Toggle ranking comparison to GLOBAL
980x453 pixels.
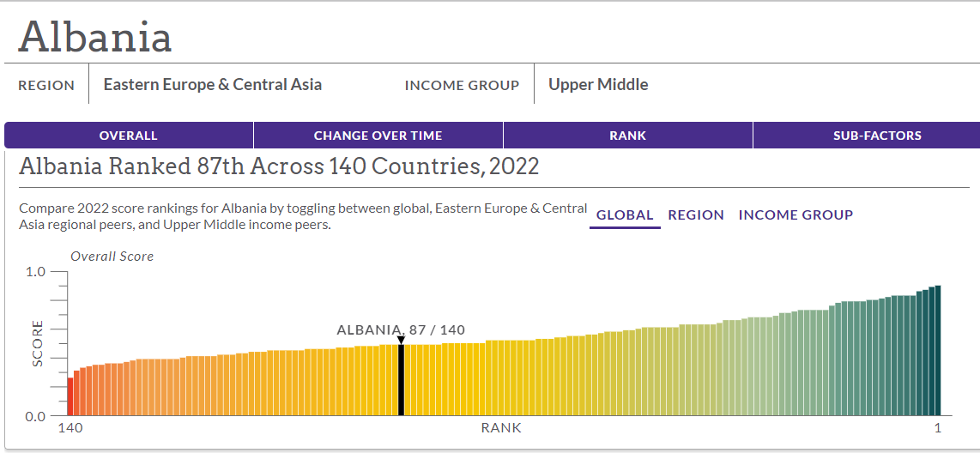pyautogui.click(x=625, y=215)
